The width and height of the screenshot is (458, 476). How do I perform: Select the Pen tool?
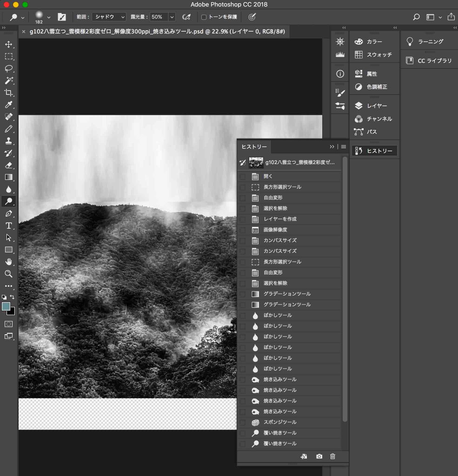point(8,213)
